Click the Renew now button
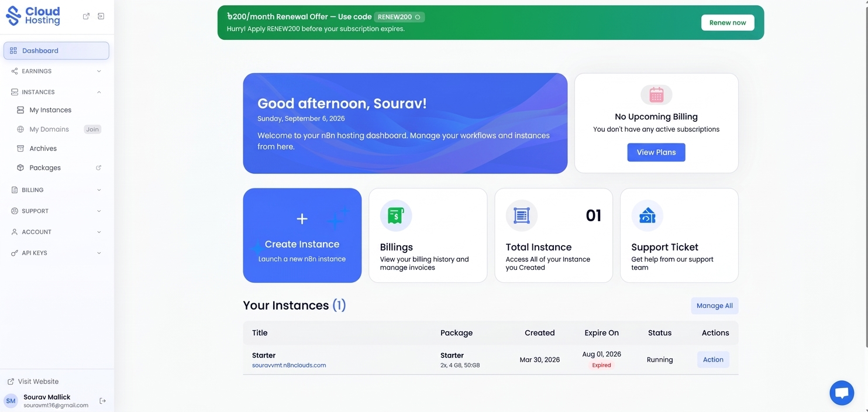The image size is (868, 412). tap(728, 23)
